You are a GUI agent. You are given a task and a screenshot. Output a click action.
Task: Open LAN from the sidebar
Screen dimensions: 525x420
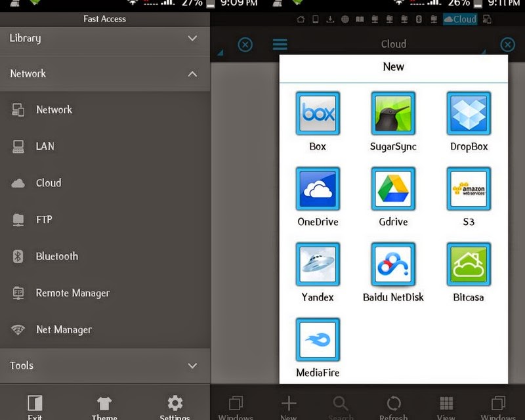click(105, 146)
